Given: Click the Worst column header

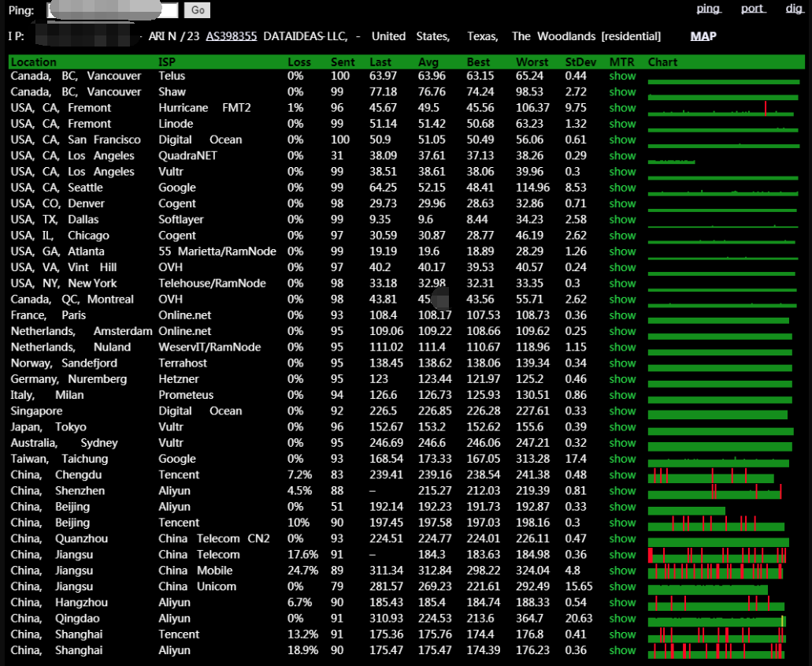Looking at the screenshot, I should pyautogui.click(x=532, y=62).
